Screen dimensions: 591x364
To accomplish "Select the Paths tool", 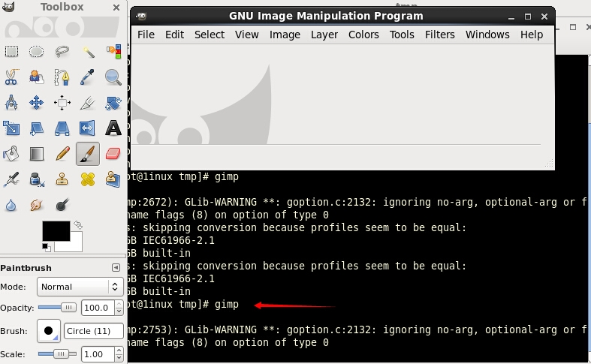I will click(62, 77).
